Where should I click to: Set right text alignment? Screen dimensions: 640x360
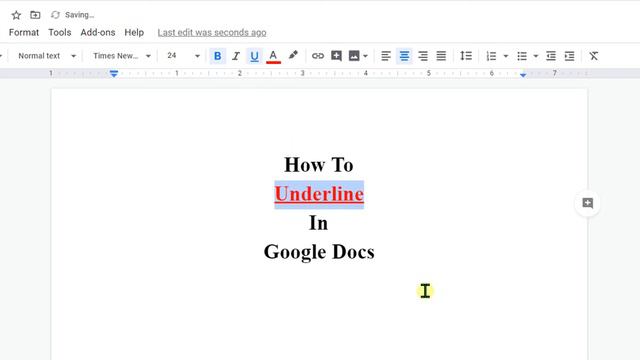(423, 56)
